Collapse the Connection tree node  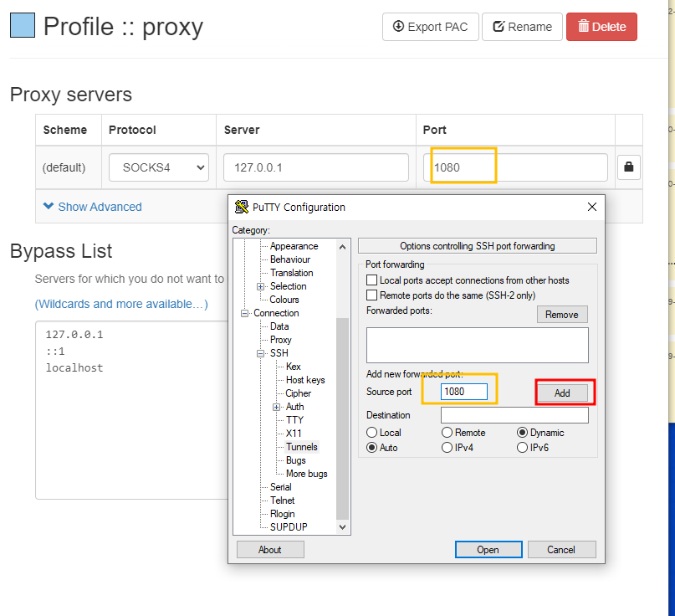[x=244, y=313]
